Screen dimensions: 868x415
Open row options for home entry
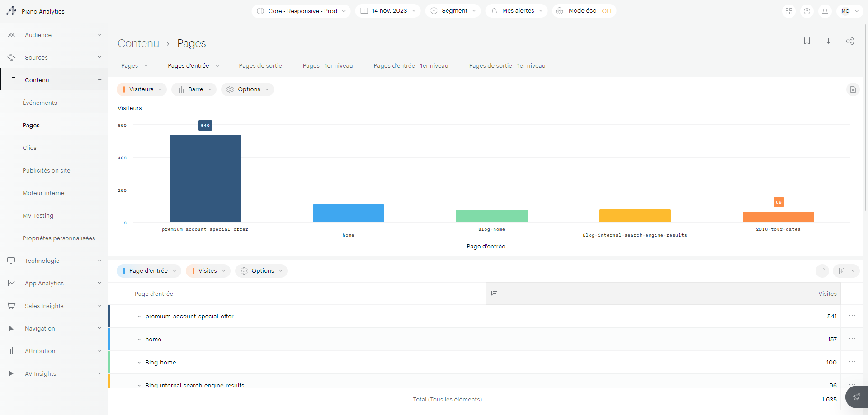pos(852,339)
